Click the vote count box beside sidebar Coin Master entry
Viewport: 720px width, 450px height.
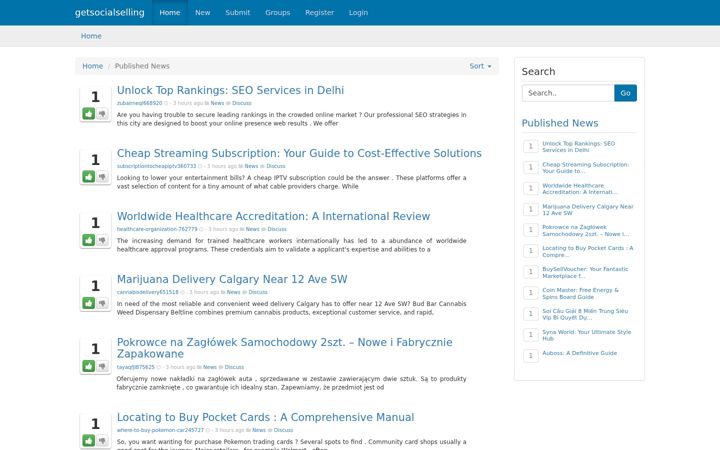tap(530, 292)
